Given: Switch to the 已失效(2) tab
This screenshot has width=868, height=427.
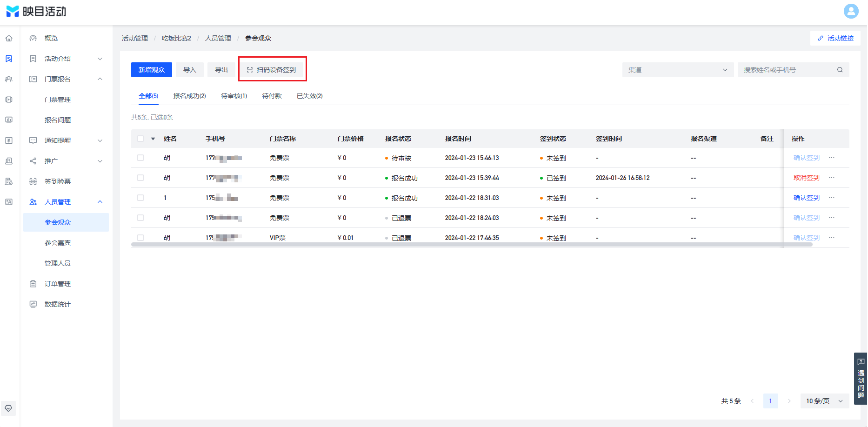Looking at the screenshot, I should [310, 96].
